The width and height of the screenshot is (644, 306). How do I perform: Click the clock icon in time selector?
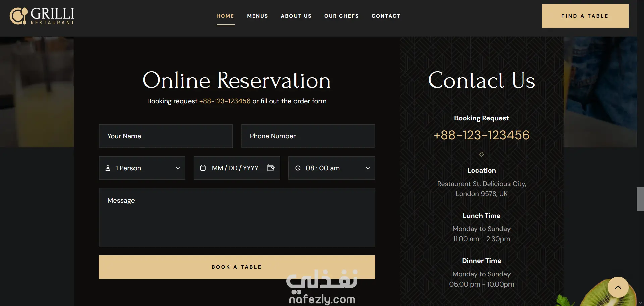(298, 168)
